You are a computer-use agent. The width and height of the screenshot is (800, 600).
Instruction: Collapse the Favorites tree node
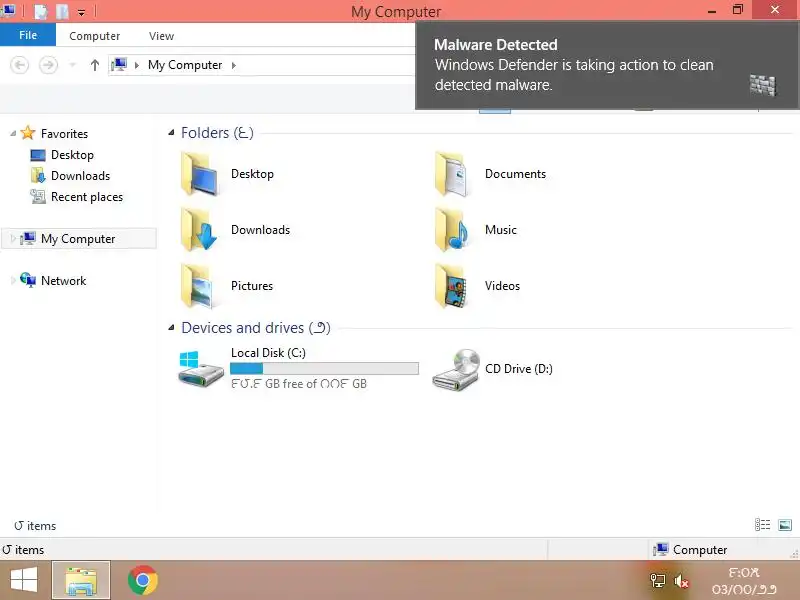(x=13, y=134)
